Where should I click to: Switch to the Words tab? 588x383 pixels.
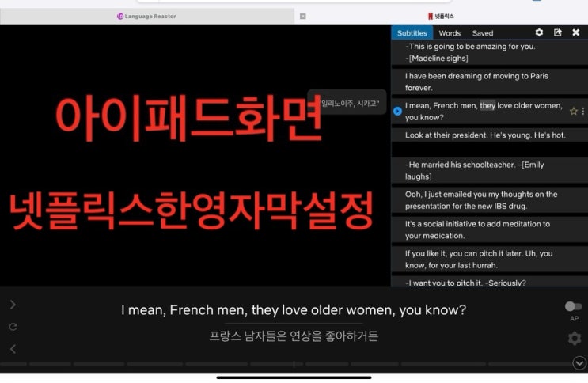click(x=450, y=33)
